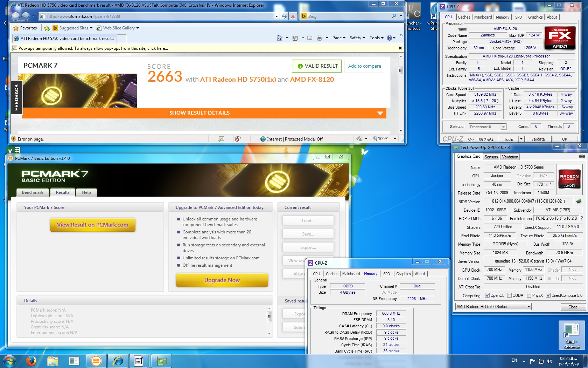Close the pop-up information bar
588x368 pixels.
400,48
